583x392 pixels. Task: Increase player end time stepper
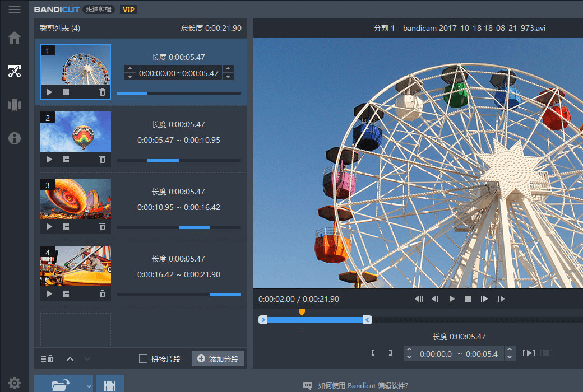(x=510, y=349)
